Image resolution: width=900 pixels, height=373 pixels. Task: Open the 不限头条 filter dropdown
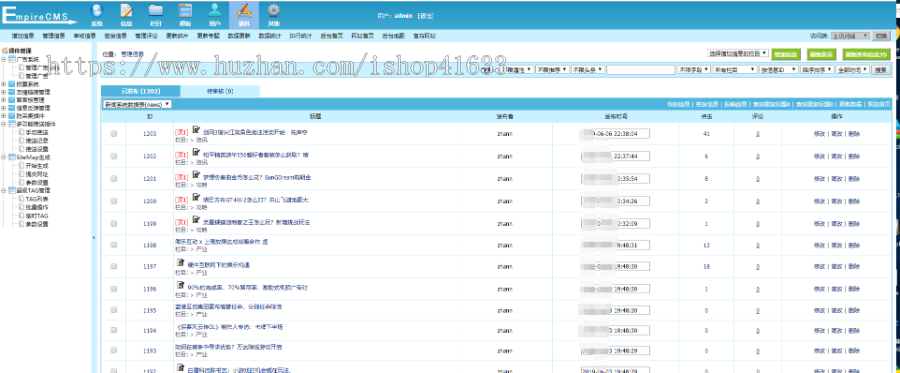pos(588,69)
